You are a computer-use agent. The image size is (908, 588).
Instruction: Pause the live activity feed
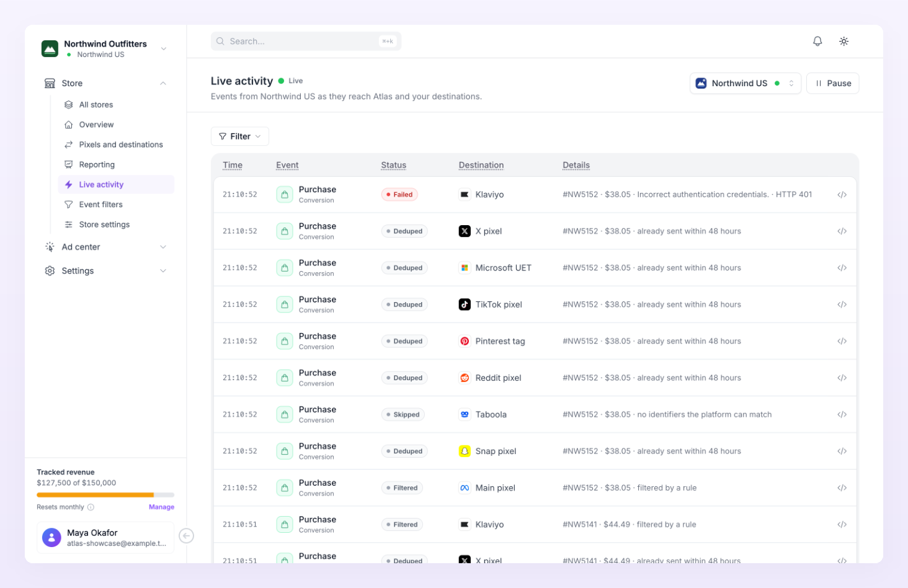tap(832, 83)
